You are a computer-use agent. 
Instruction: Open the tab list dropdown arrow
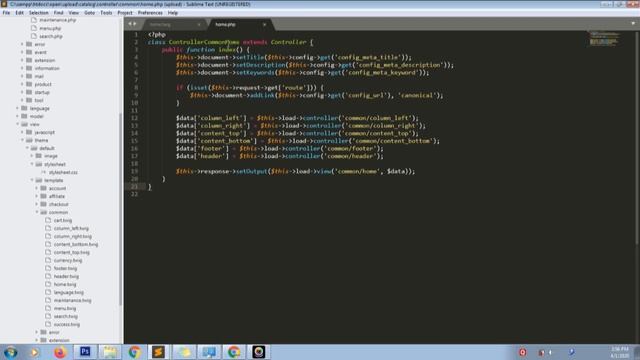633,23
